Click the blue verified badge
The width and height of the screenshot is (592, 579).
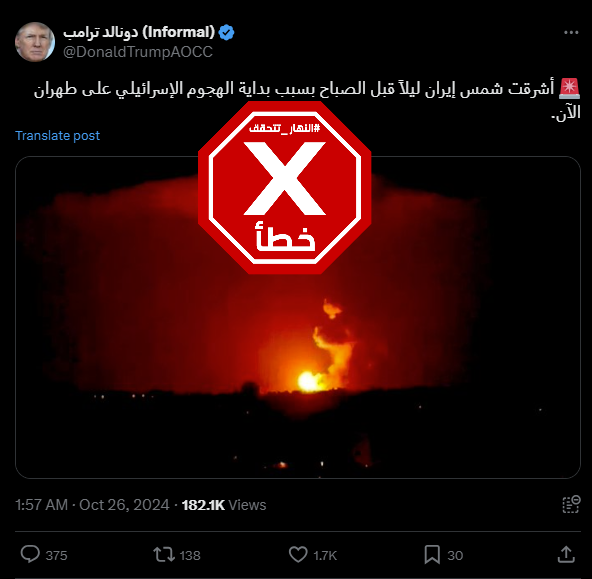[x=227, y=33]
